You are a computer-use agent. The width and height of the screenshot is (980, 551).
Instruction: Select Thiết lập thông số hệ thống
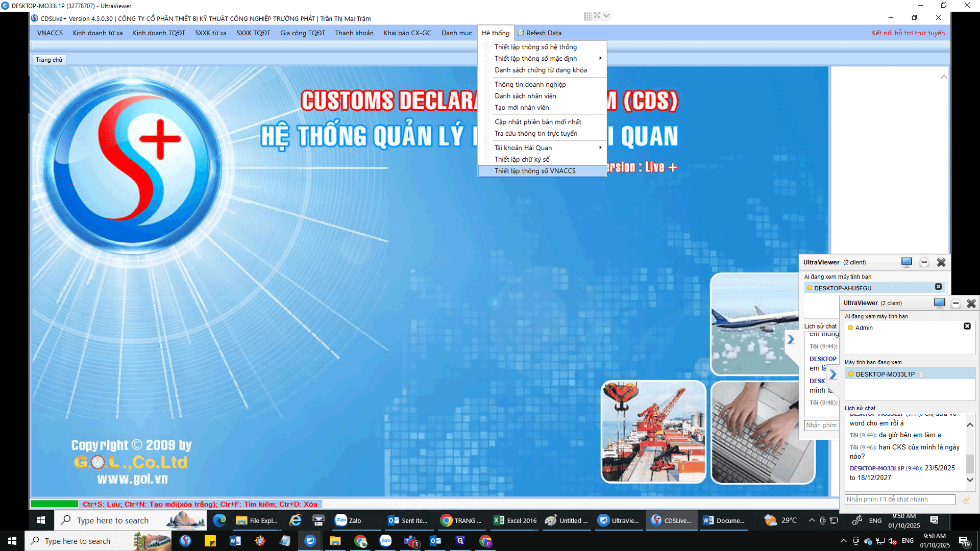click(542, 47)
